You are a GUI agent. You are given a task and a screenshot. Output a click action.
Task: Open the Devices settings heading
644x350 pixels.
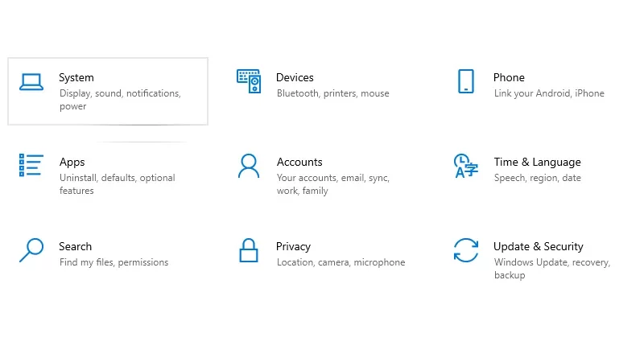coord(295,77)
